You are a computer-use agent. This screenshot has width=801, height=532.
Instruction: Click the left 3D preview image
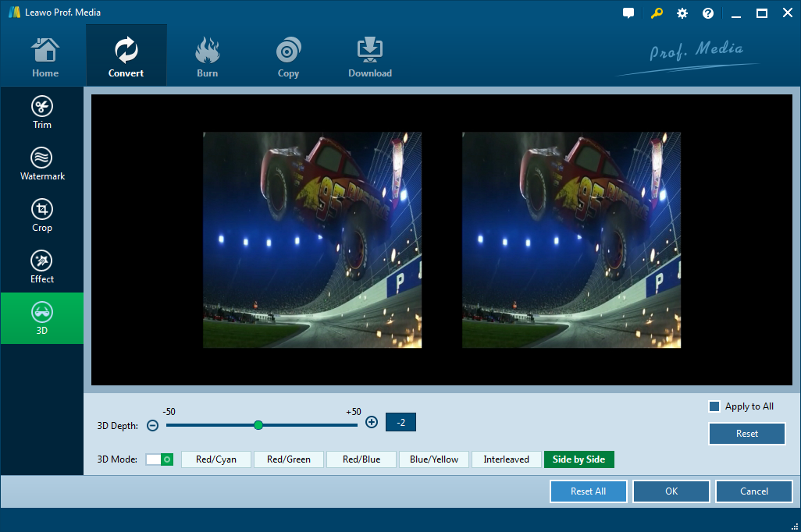coord(312,240)
